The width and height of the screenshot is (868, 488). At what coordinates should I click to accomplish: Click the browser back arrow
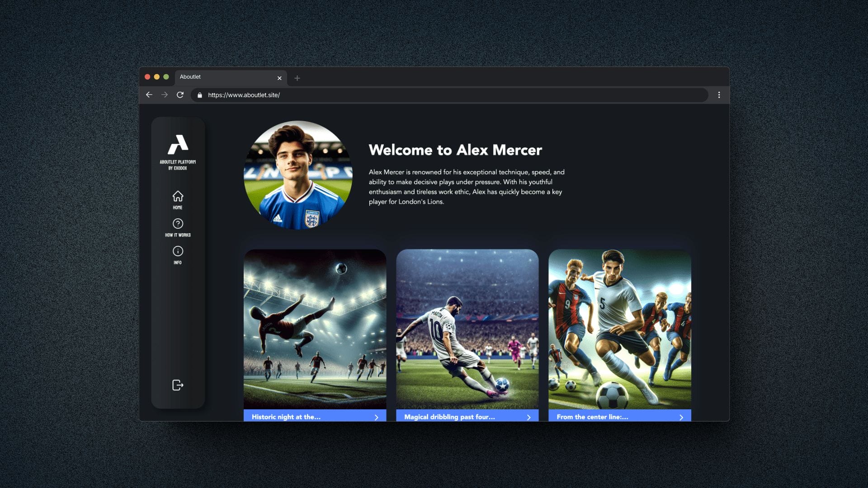click(x=149, y=95)
